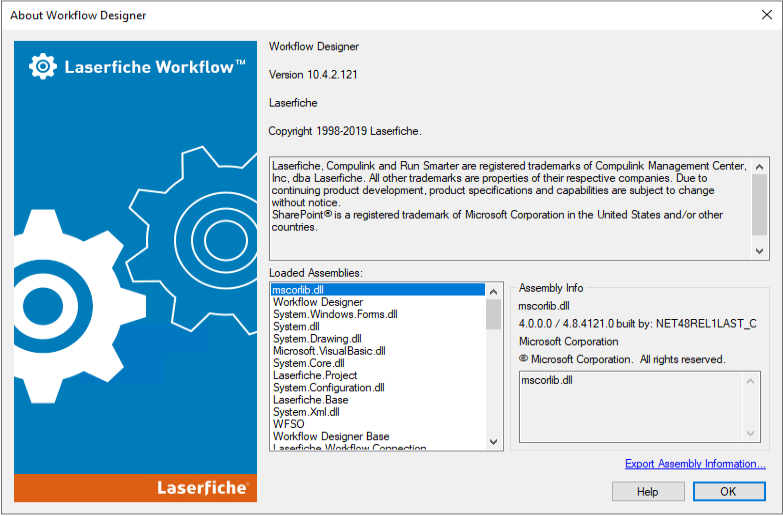Click the Laserfiche orange footer logo

pyautogui.click(x=202, y=488)
